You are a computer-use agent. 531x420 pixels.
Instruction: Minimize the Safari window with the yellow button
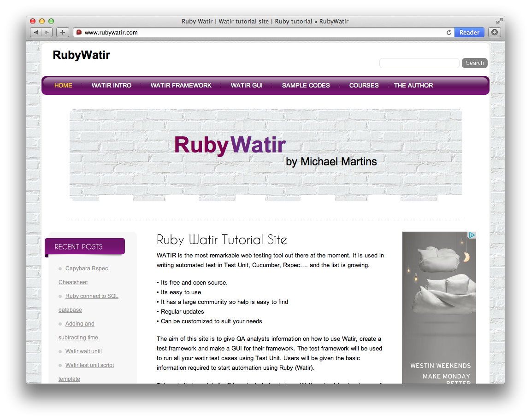[x=42, y=21]
